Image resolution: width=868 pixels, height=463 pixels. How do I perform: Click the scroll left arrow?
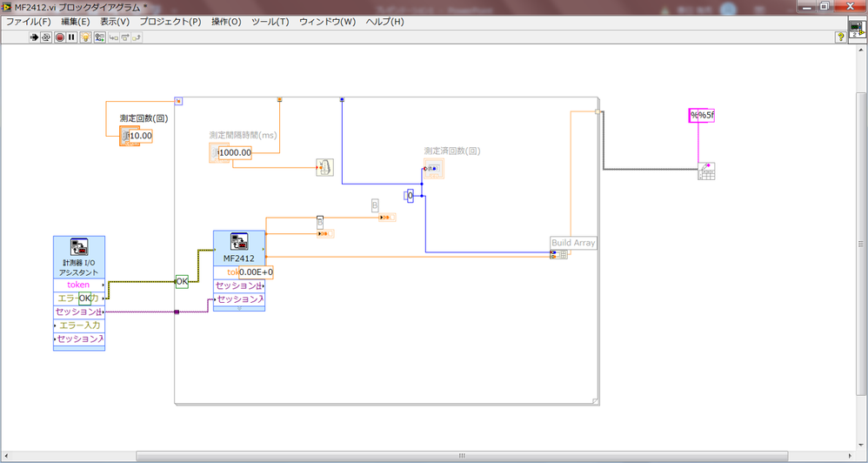pos(5,456)
